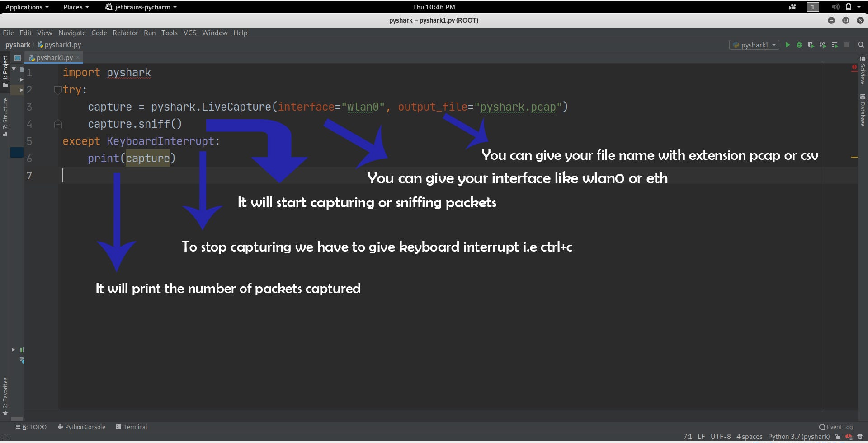
Task: Collapse the fold marker at line 4
Action: pyautogui.click(x=57, y=124)
